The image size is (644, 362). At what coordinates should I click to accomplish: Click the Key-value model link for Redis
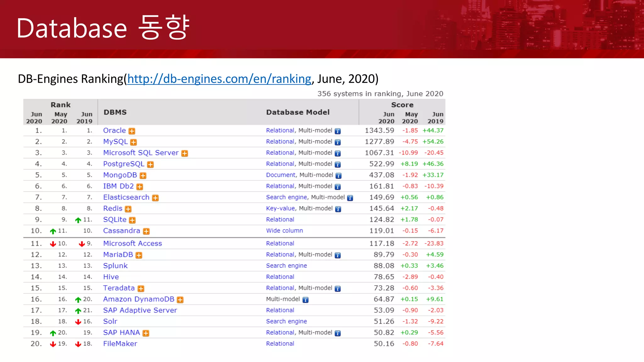tap(280, 208)
